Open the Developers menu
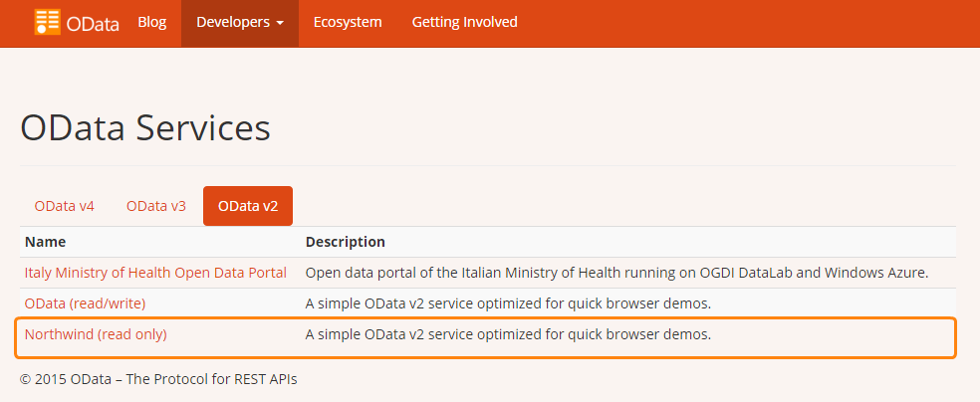The height and width of the screenshot is (402, 980). 240,23
